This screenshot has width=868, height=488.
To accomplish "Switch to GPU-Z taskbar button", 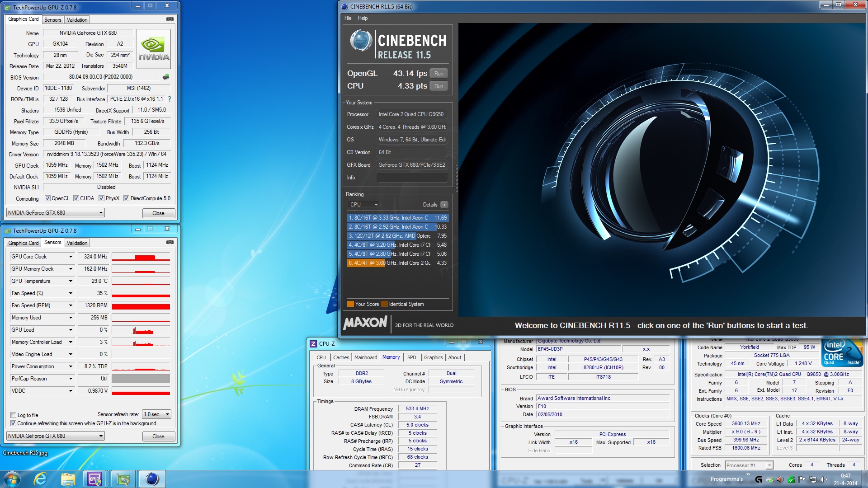I will point(123,479).
